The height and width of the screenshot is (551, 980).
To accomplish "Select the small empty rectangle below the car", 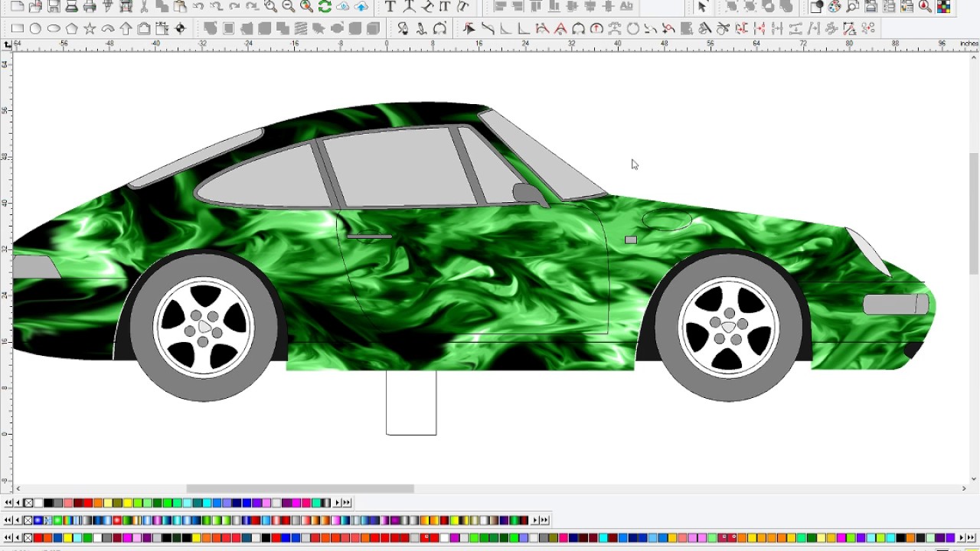I will pos(411,403).
